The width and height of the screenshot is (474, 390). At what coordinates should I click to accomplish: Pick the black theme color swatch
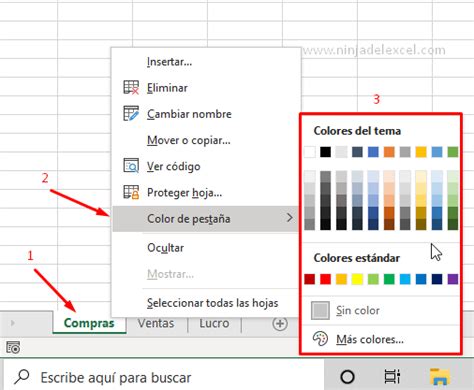(326, 152)
